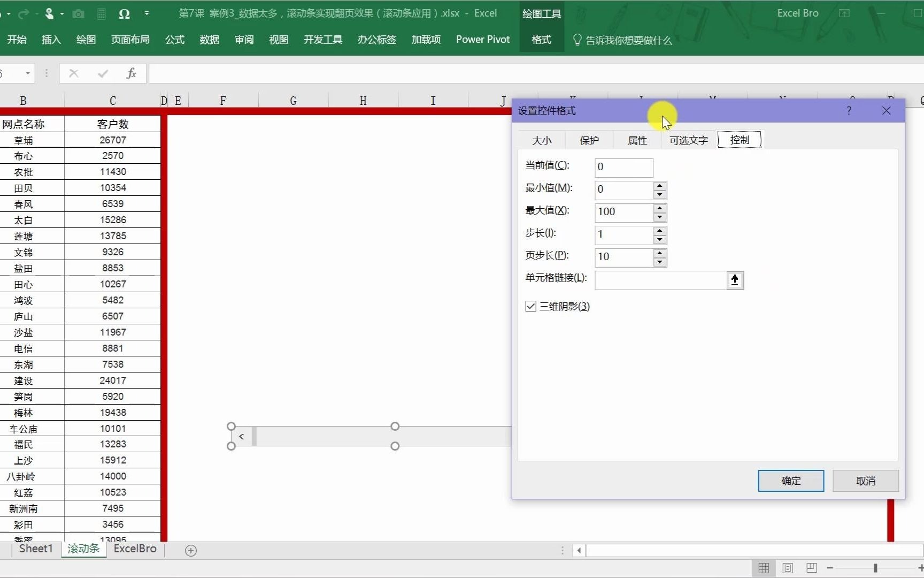Screen dimensions: 924x578
Task: Click the sheet horizontal scrollbar track
Action: coord(754,550)
